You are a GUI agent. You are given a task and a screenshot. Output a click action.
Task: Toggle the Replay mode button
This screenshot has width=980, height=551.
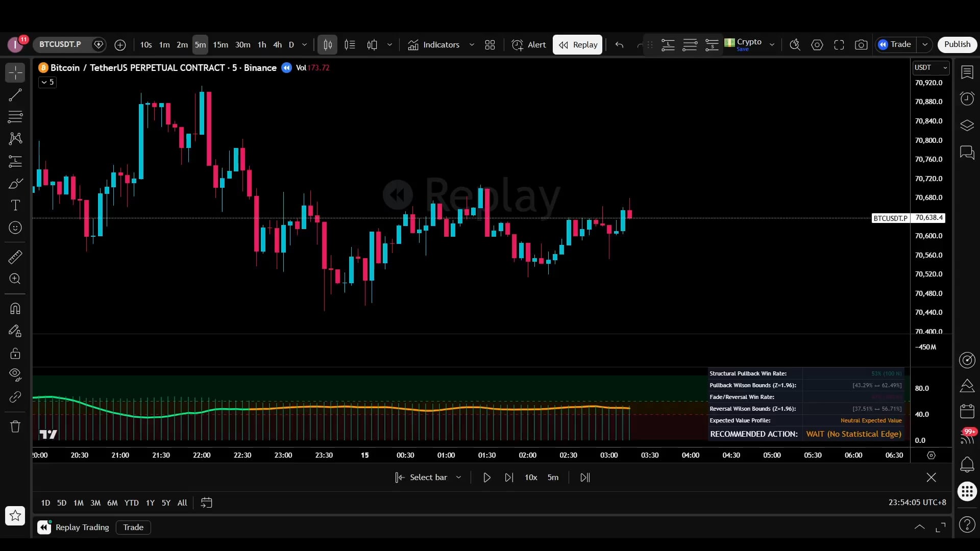click(578, 45)
